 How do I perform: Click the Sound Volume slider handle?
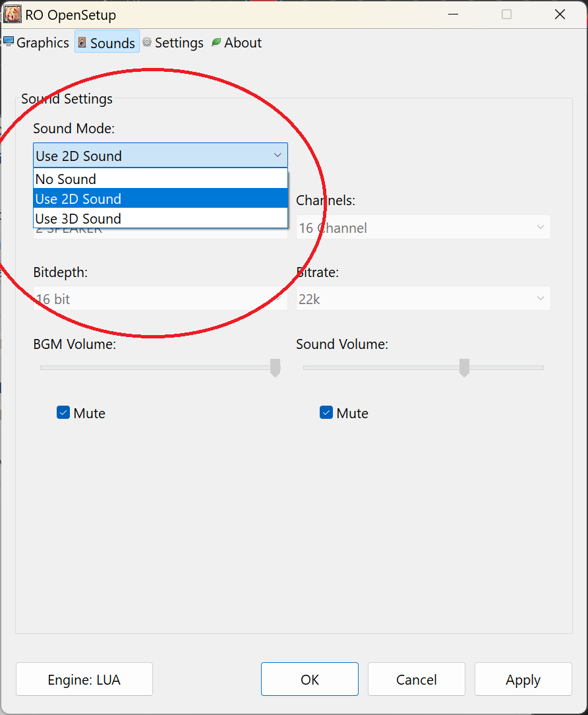[464, 367]
